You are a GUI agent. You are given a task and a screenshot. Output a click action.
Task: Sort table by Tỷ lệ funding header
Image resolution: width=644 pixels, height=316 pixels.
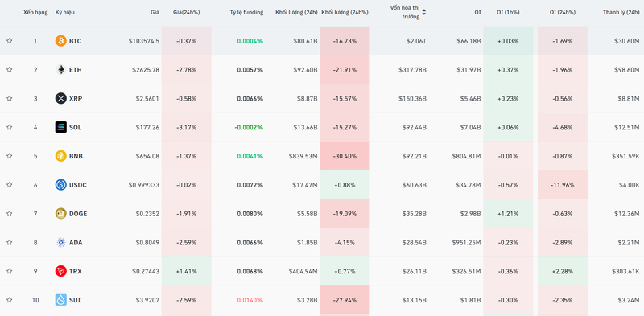click(x=246, y=12)
